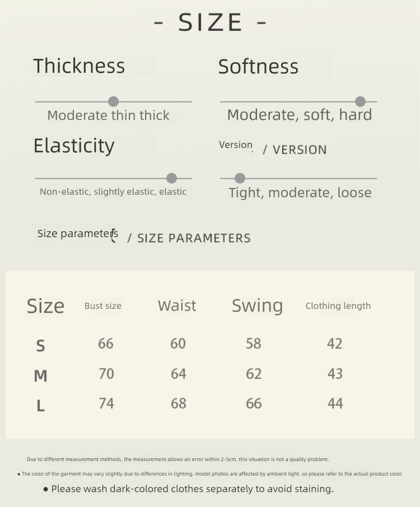
Task: Click the Thickness slider handle
Action: click(113, 101)
